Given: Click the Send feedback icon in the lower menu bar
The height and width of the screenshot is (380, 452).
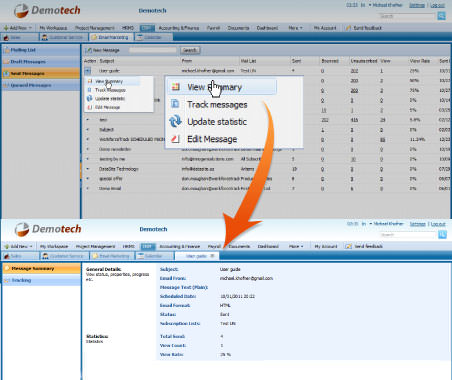Looking at the screenshot, I should (349, 246).
